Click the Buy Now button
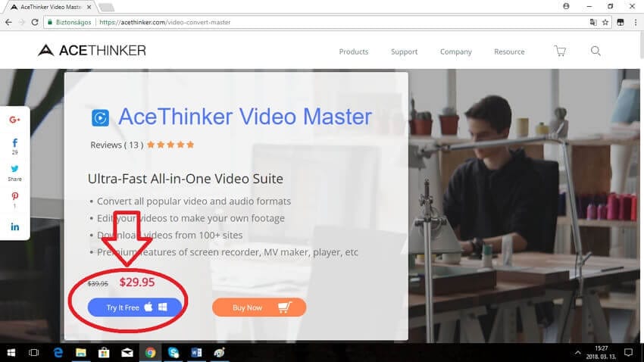644x362 pixels. tap(259, 307)
